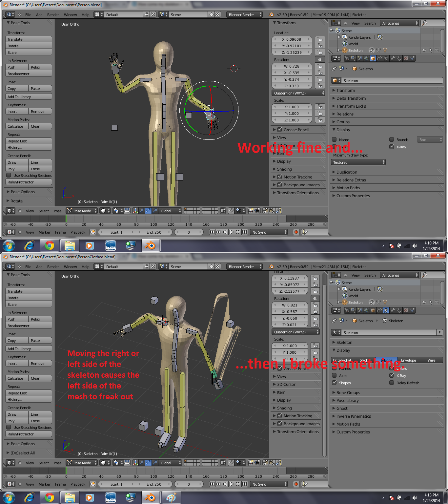448x504 pixels.
Task: Open Scene tab in PersonClothed.blend properties
Action: [360, 310]
